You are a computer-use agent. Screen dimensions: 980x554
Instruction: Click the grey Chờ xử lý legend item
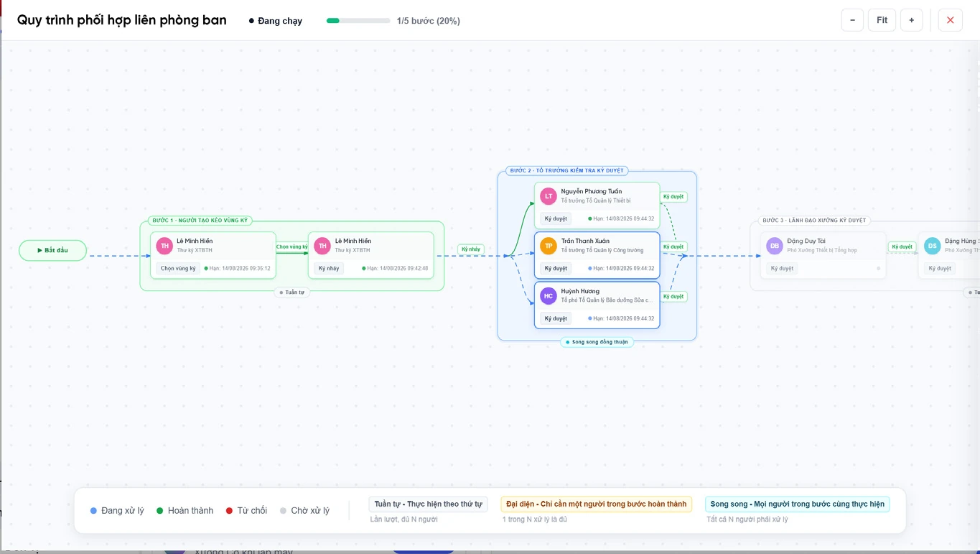pyautogui.click(x=304, y=511)
